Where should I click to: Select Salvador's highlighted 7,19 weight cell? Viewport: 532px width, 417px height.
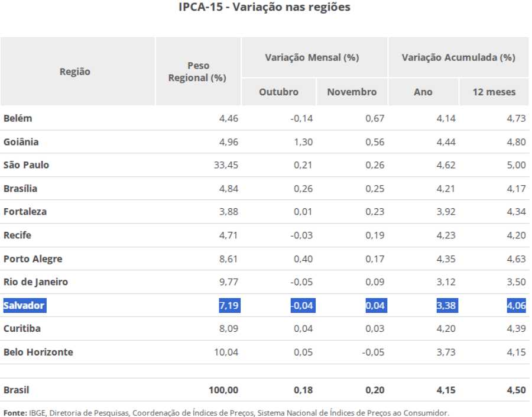[x=229, y=306]
